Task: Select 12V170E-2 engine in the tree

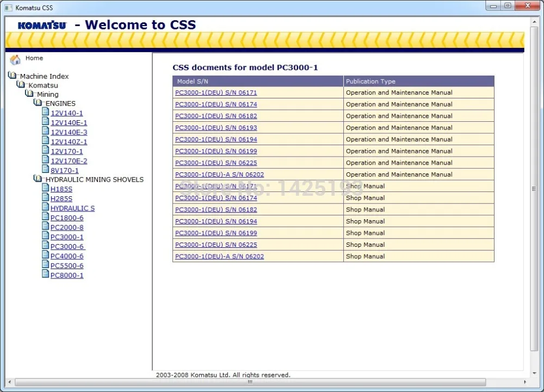Action: (69, 160)
